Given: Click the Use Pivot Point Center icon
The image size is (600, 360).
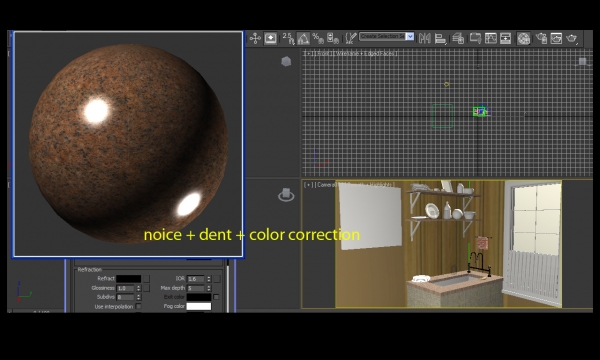Looking at the screenshot, I should pyautogui.click(x=255, y=38).
